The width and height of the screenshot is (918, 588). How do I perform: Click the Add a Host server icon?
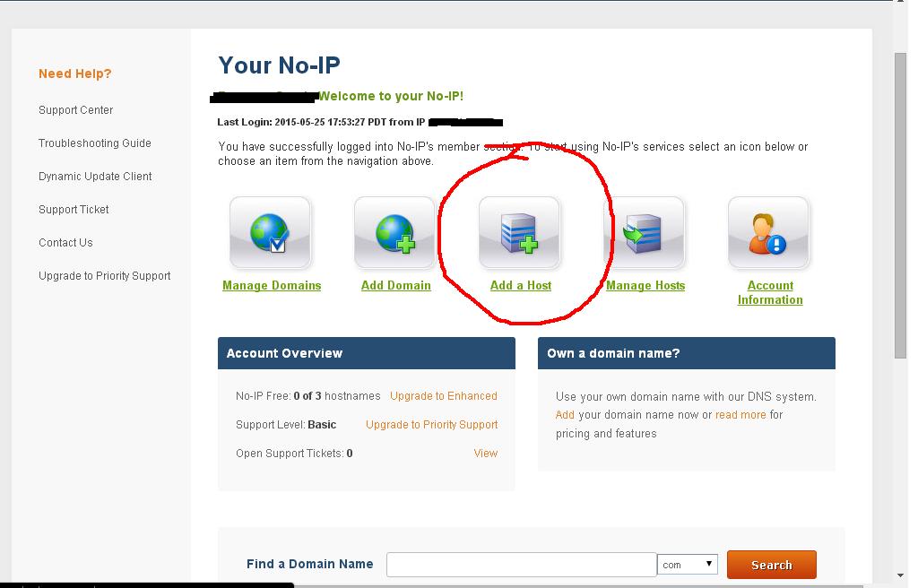[519, 232]
